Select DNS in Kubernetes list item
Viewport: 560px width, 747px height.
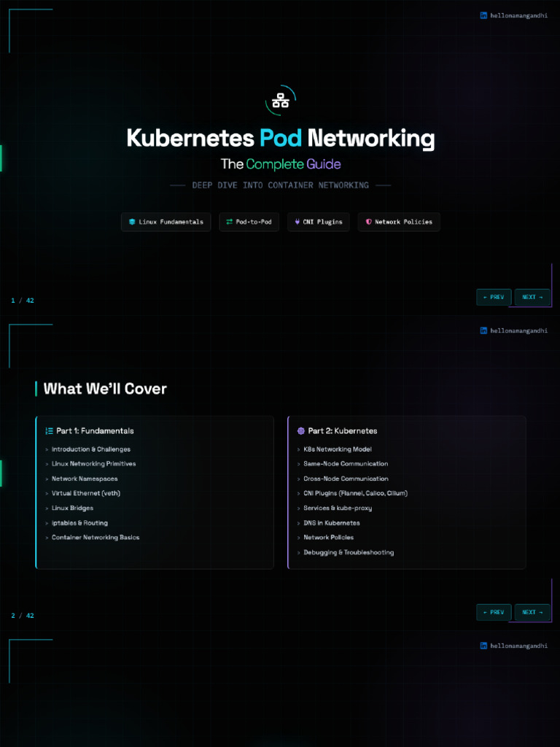click(x=332, y=522)
